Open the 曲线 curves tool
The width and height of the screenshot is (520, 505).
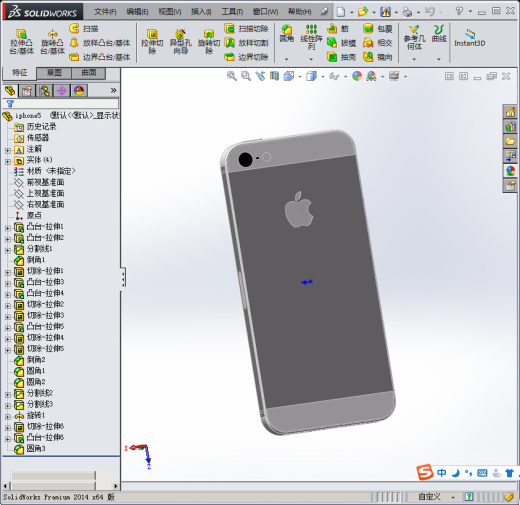439,34
